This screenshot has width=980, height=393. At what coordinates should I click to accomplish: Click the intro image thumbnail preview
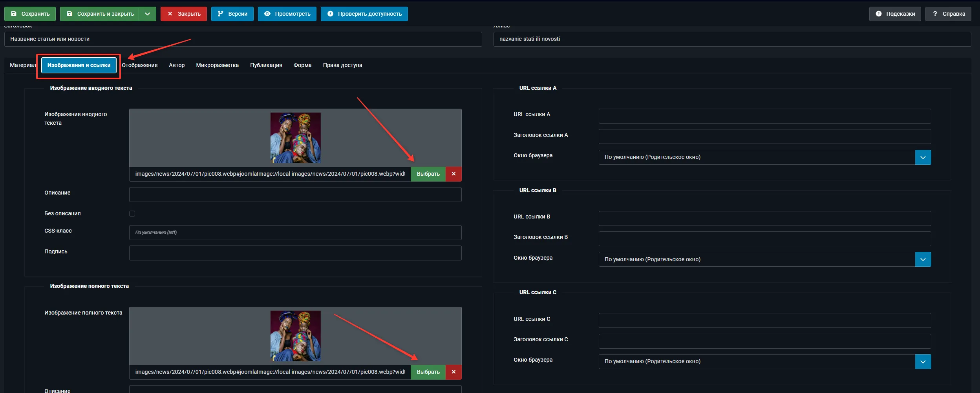(x=295, y=138)
